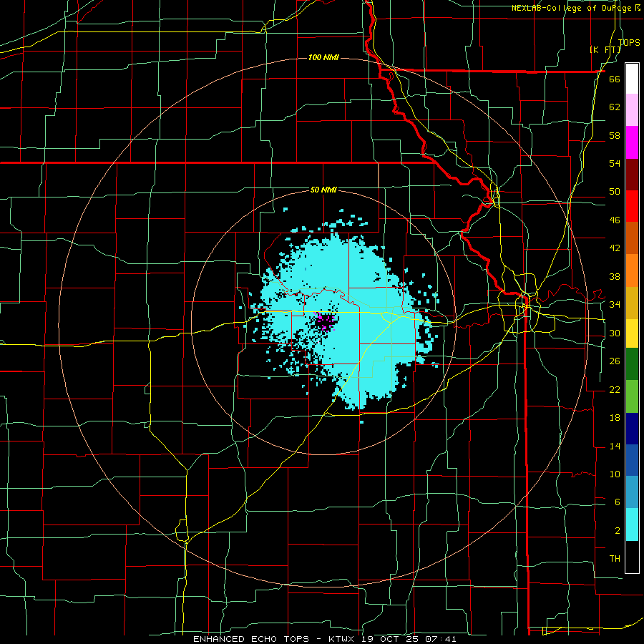Screen dimensions: 644x644
Task: Click the K FT units label
Action: [605, 50]
